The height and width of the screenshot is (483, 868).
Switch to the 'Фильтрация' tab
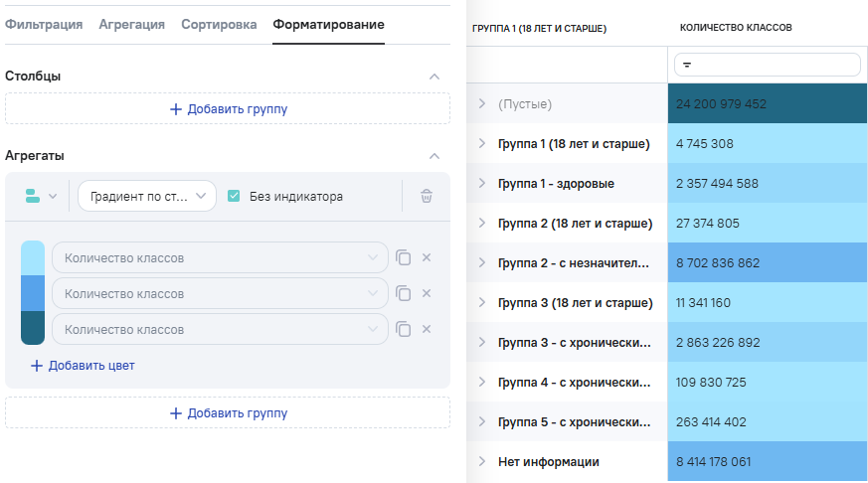tap(44, 24)
